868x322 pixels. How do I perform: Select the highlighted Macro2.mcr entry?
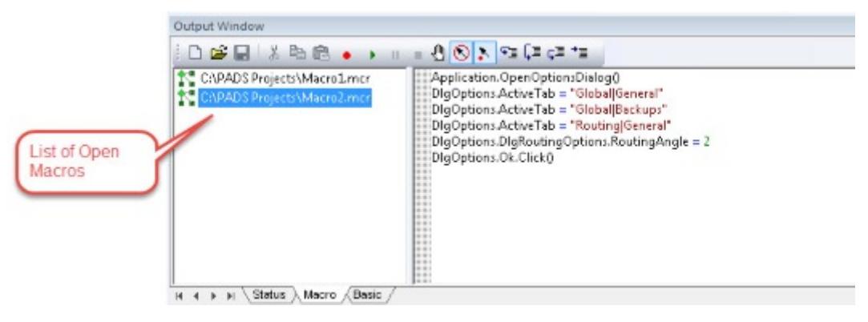pos(285,97)
